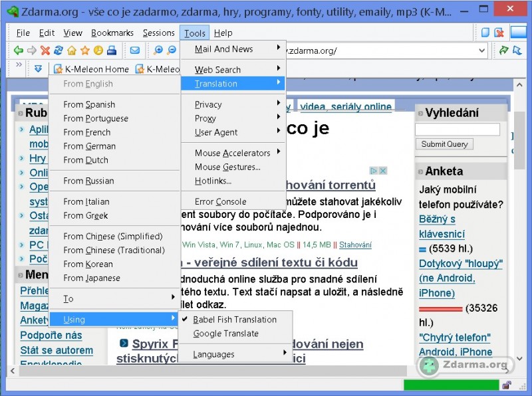
Task: Expand the Privacy submenu
Action: pyautogui.click(x=233, y=104)
